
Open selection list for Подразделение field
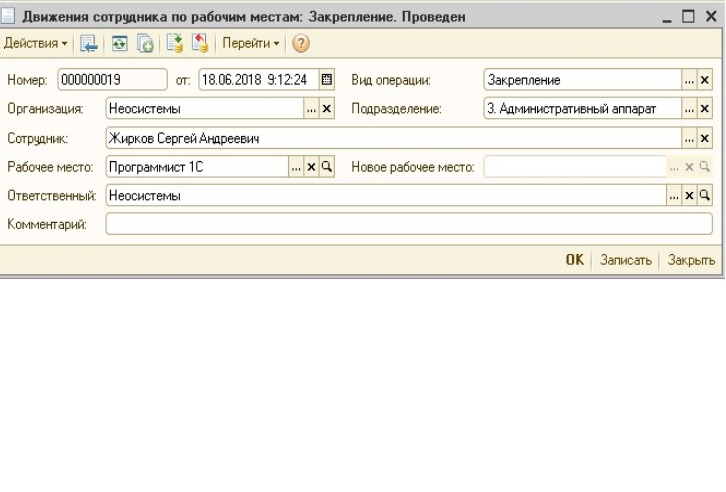click(689, 109)
